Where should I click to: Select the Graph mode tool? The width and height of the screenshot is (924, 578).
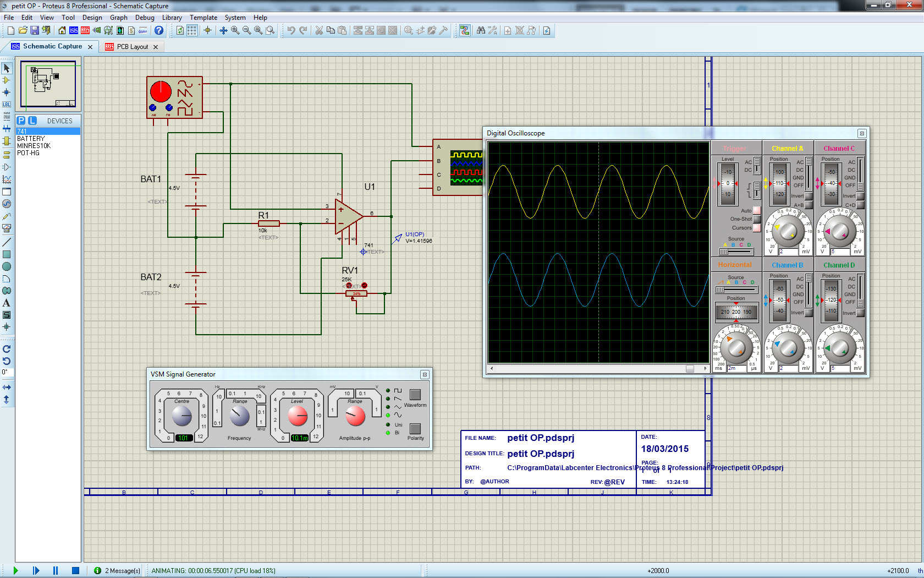pyautogui.click(x=7, y=179)
